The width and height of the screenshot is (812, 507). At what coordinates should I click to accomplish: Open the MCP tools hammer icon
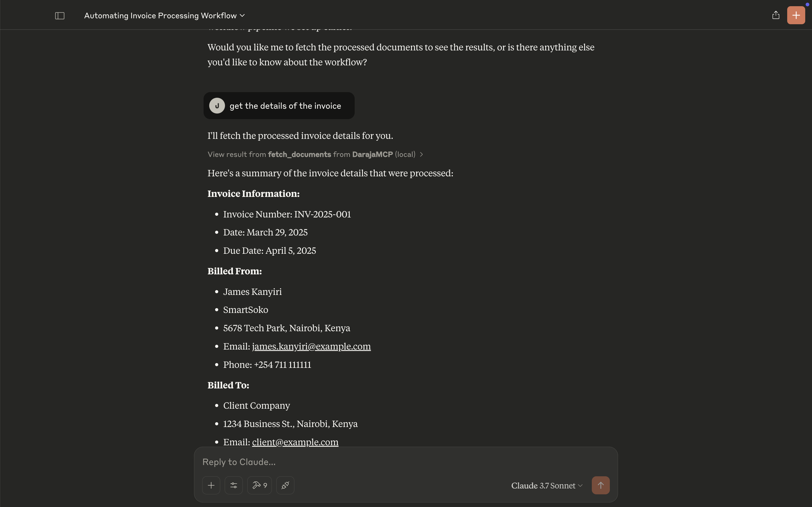[x=259, y=485]
